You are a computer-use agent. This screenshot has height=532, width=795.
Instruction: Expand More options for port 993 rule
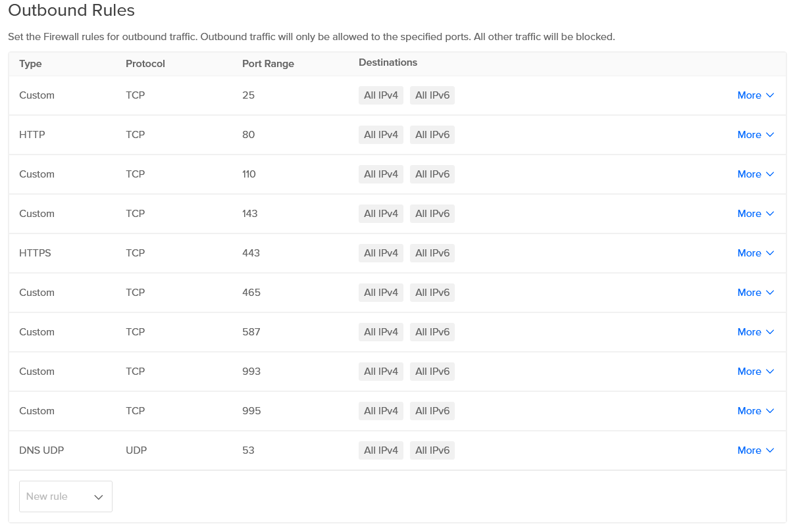755,372
